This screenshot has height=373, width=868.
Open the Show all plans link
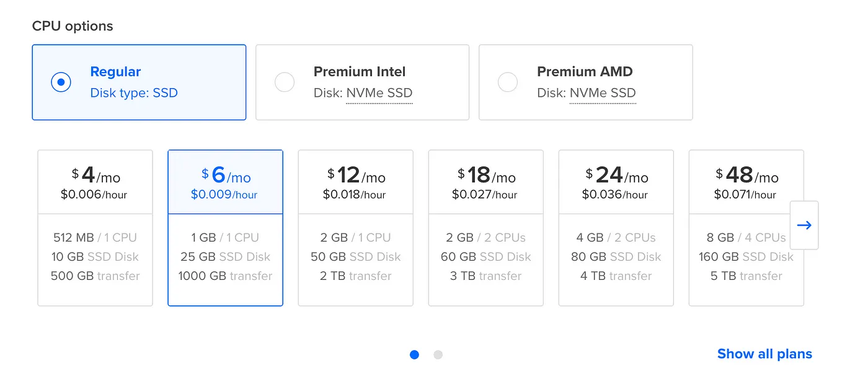764,354
